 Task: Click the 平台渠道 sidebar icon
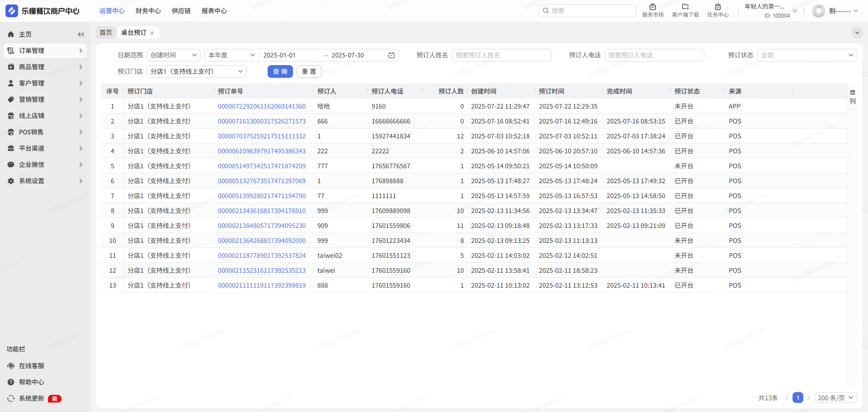click(x=11, y=148)
